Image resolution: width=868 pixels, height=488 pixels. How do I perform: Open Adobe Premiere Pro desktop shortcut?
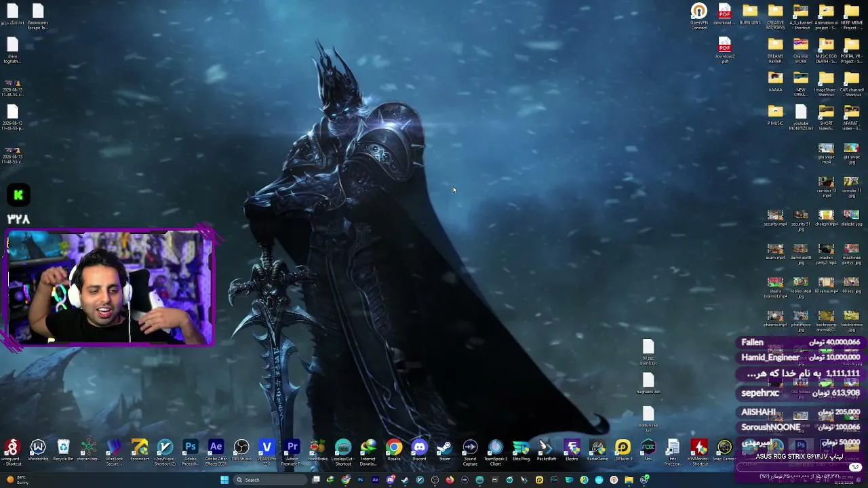[x=292, y=452]
